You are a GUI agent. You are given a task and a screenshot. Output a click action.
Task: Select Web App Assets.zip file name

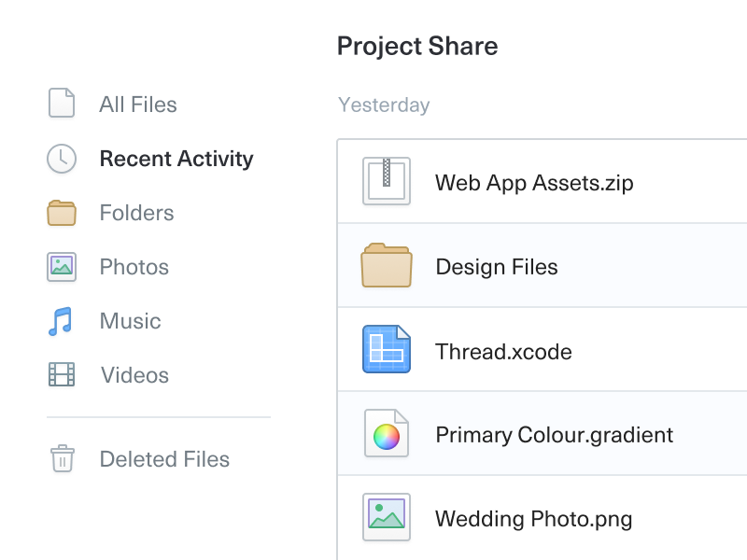(x=534, y=183)
